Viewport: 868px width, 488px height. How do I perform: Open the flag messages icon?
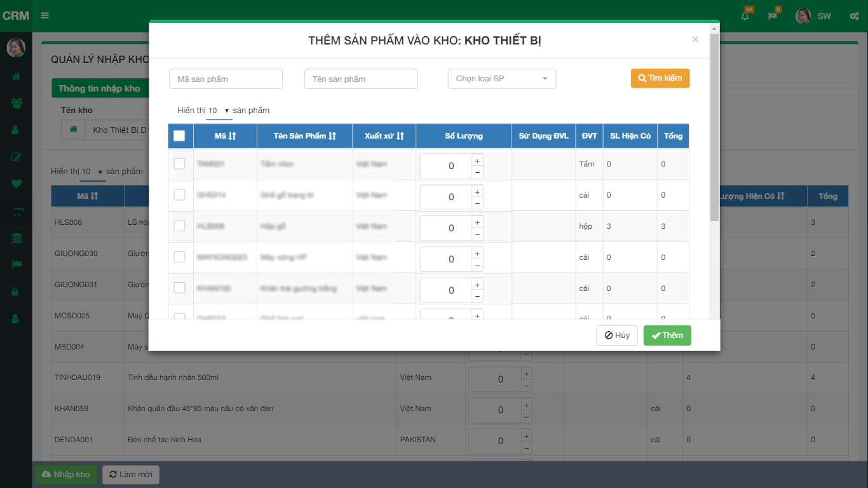click(x=773, y=16)
